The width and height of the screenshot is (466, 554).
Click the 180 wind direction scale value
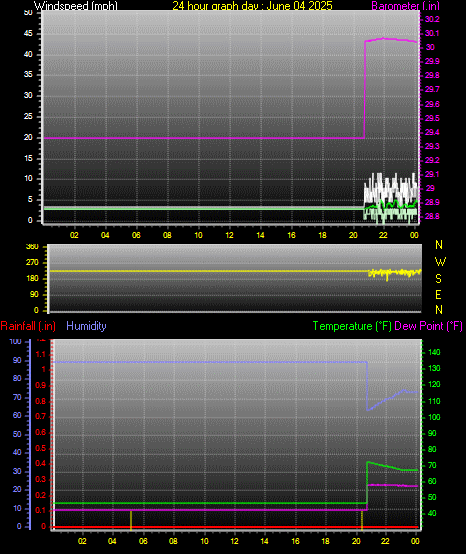point(32,279)
